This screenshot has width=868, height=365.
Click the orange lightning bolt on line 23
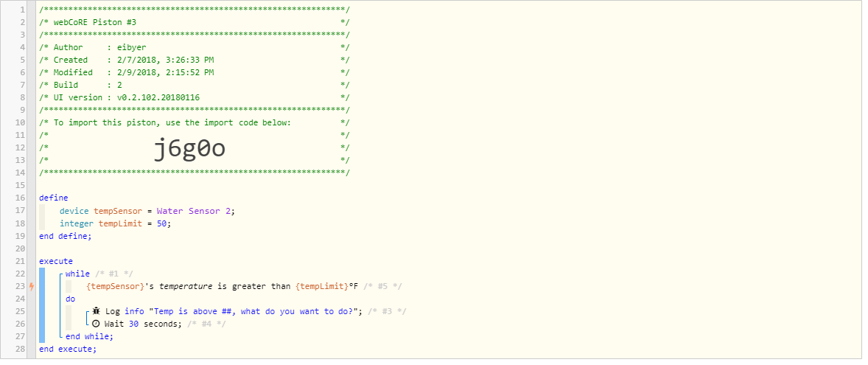(x=32, y=286)
